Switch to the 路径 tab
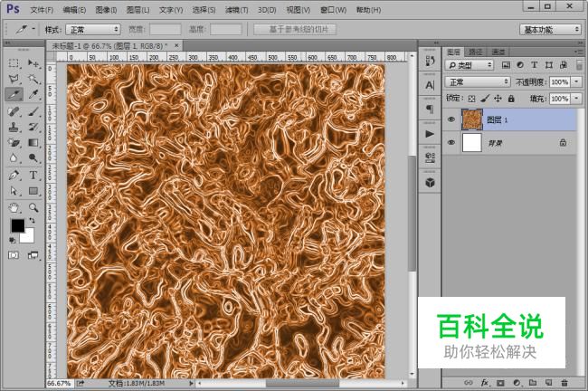Viewport: 588px width, 391px height. [476, 52]
